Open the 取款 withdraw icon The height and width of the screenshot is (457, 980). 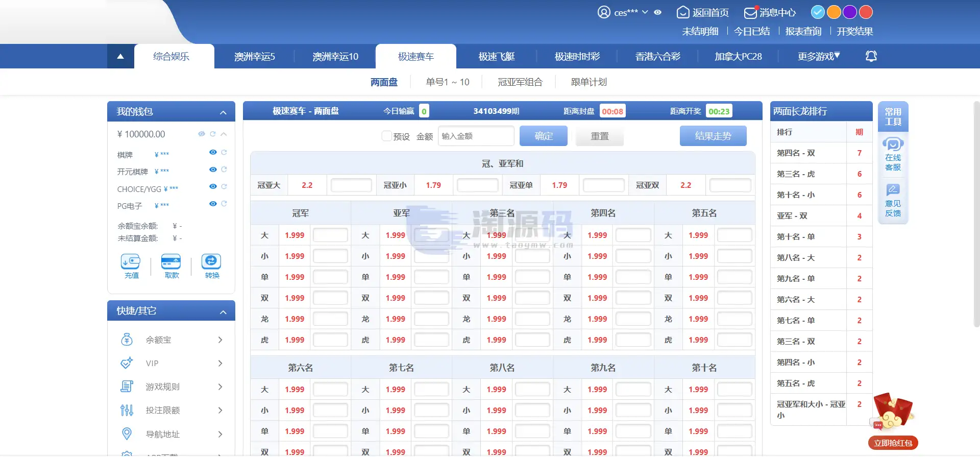click(x=171, y=261)
